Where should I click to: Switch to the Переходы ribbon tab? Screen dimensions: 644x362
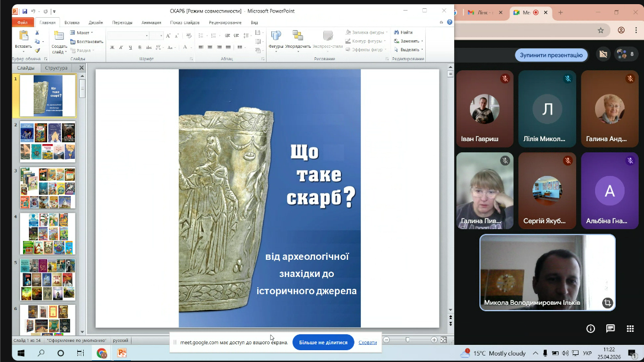[123, 22]
